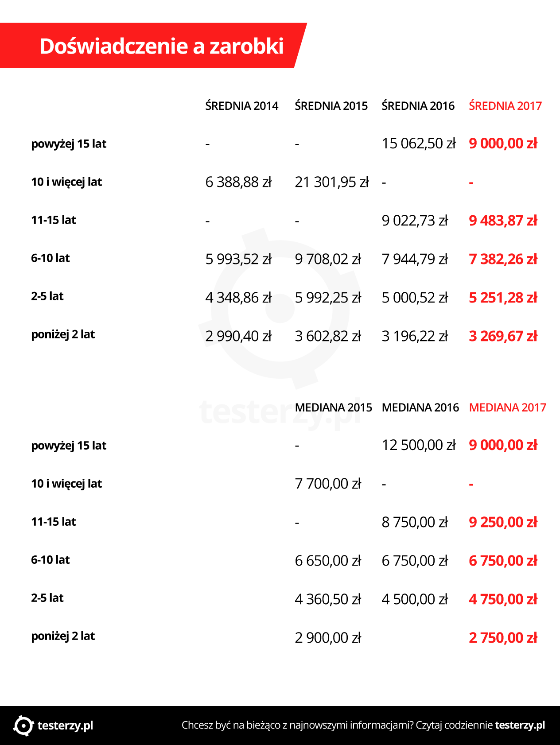Image resolution: width=560 pixels, height=745 pixels.
Task: Click the gear watermark in the table center
Action: 280,309
